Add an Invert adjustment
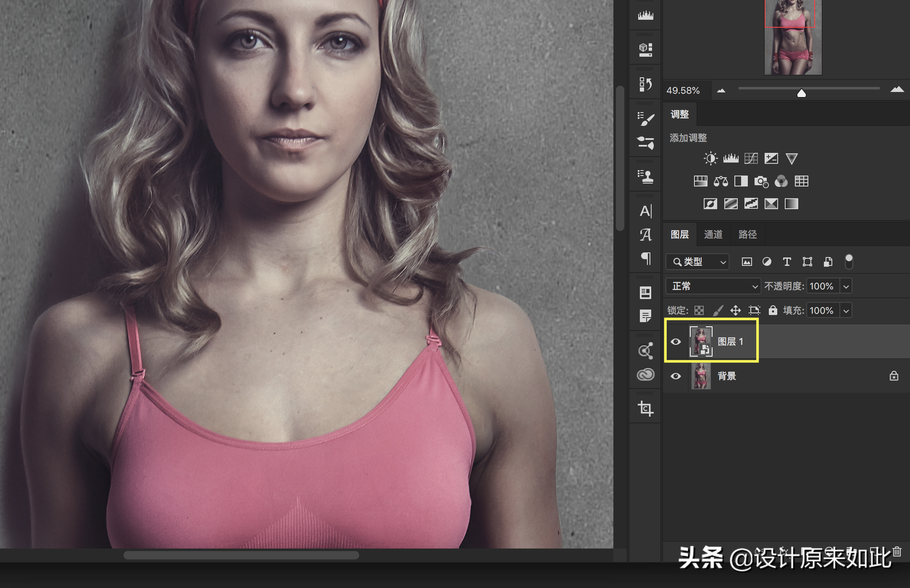Image resolution: width=910 pixels, height=588 pixels. tap(710, 204)
